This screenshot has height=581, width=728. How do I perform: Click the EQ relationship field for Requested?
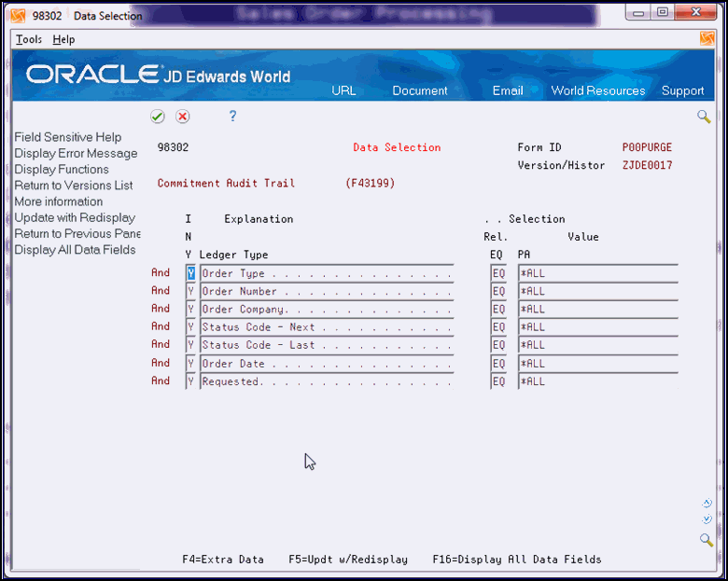click(x=498, y=381)
